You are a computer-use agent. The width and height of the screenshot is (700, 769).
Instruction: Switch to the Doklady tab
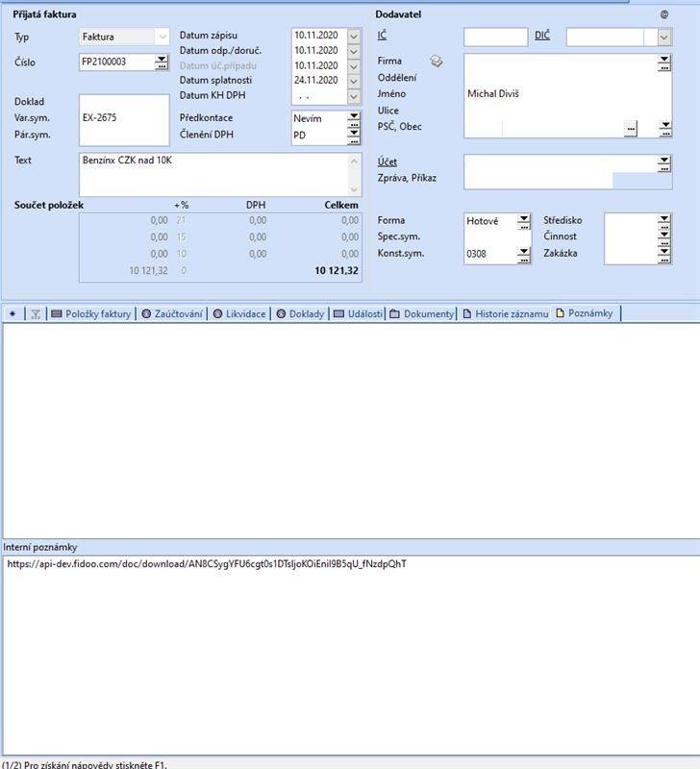pyautogui.click(x=300, y=314)
